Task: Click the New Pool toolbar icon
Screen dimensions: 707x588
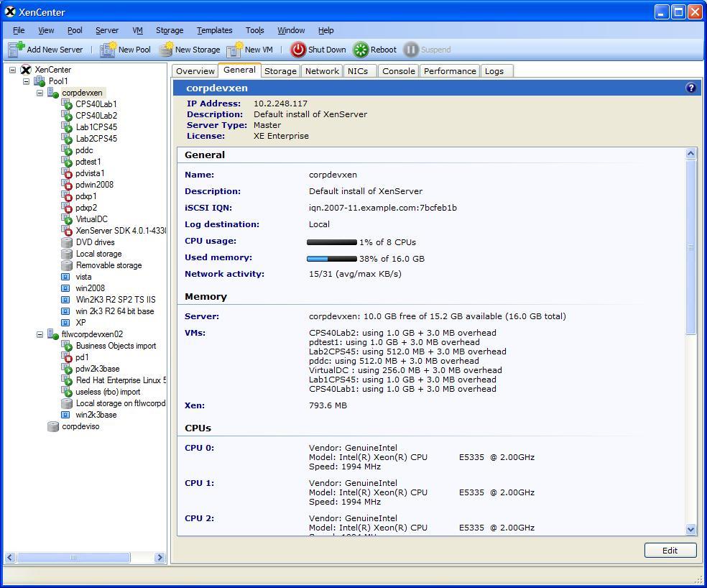Action: (108, 50)
